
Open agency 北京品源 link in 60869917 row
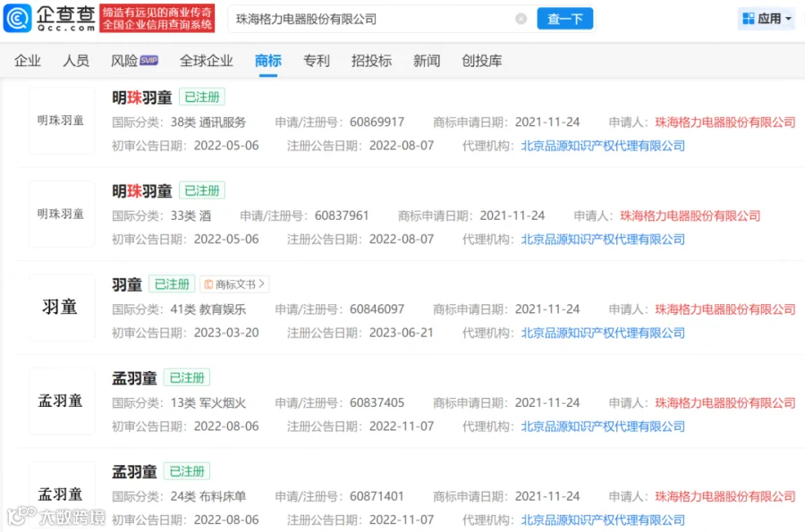point(603,146)
